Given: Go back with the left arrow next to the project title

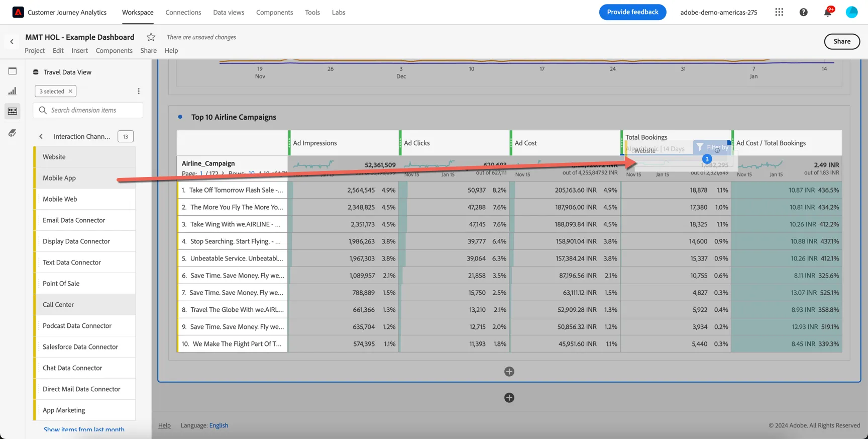Looking at the screenshot, I should (12, 41).
